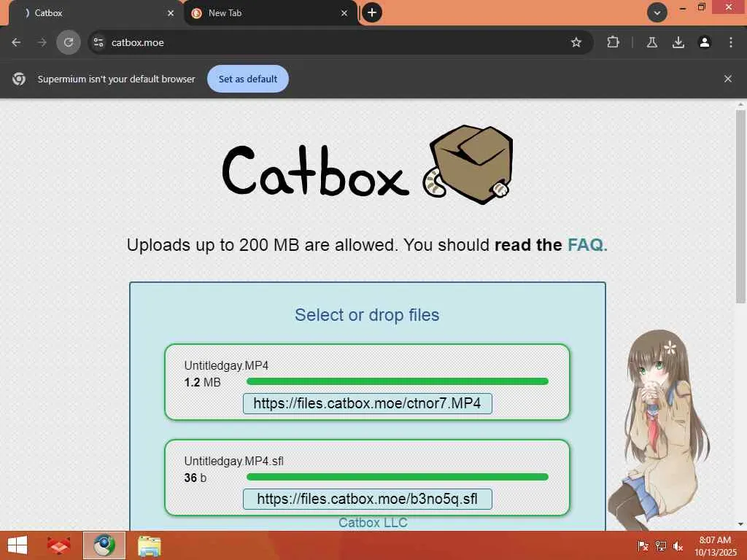Click the 36 b file size text
Viewport: 747px width, 560px height.
[x=196, y=478]
